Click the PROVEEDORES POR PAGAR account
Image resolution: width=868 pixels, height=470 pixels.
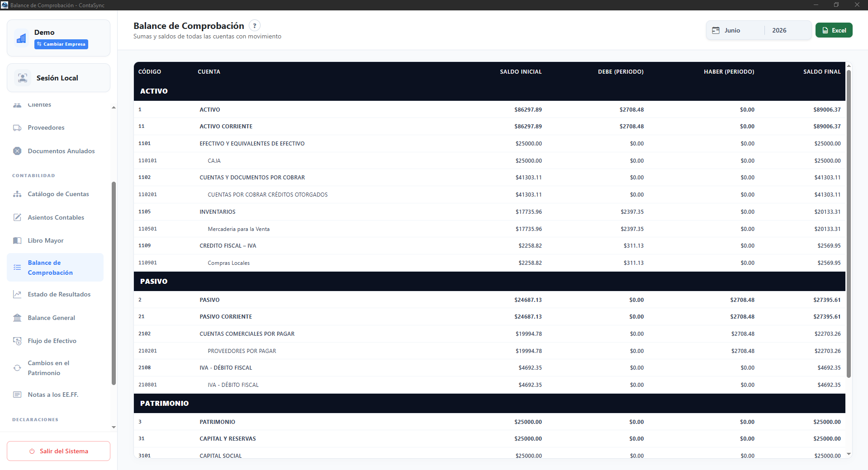click(x=242, y=351)
